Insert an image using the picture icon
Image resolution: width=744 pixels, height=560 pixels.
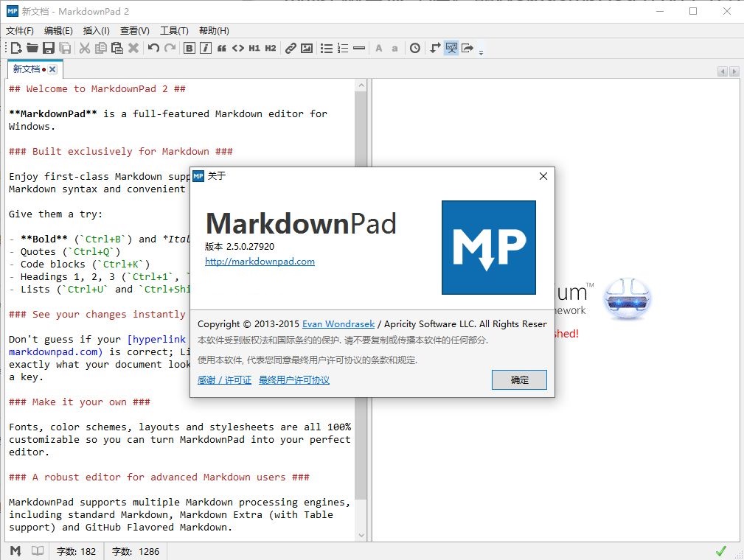[307, 48]
